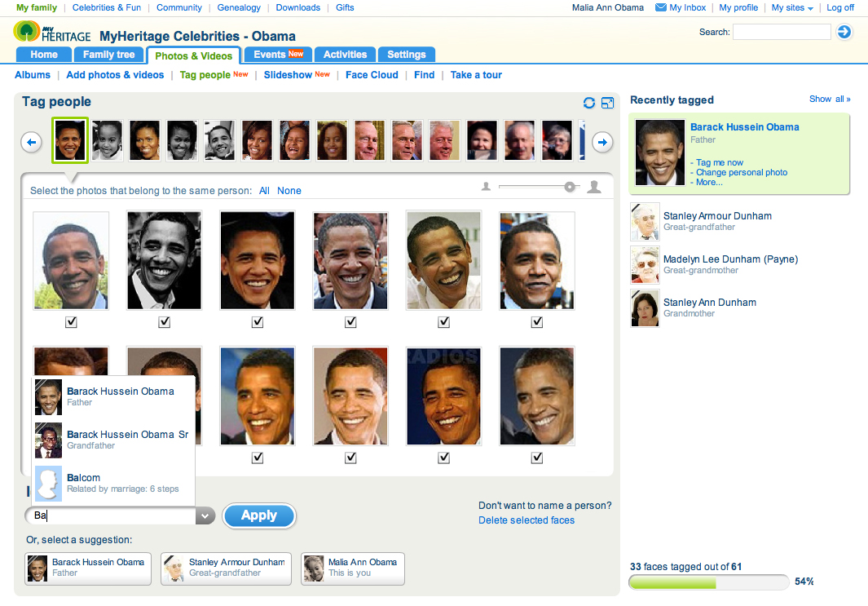
Task: Adjust the thumbnail size slider handle
Action: (x=570, y=188)
